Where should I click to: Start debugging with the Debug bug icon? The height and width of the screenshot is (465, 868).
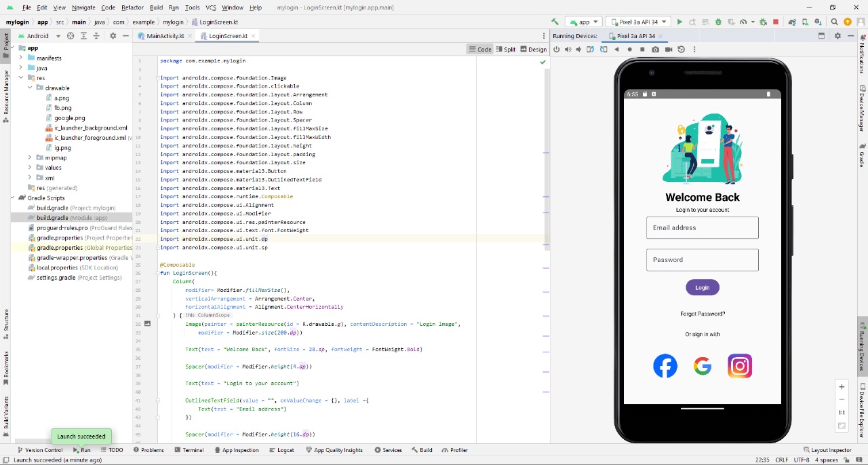point(718,22)
